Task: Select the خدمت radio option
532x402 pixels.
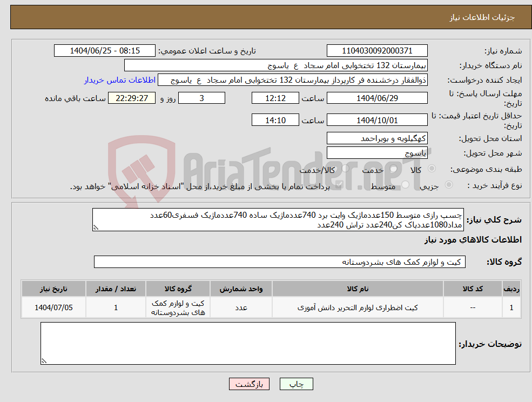Action: (x=393, y=169)
